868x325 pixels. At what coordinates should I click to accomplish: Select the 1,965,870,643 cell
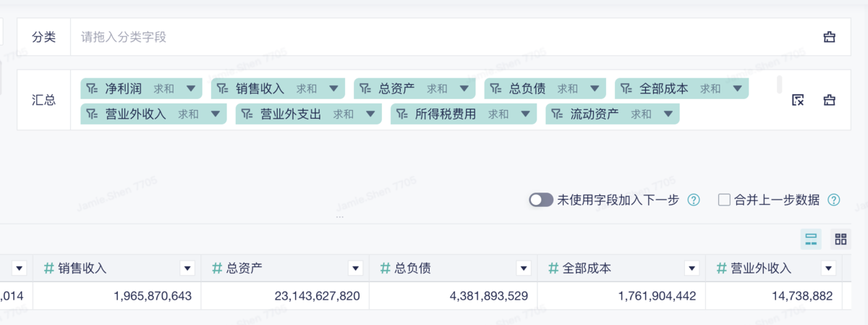[117, 296]
